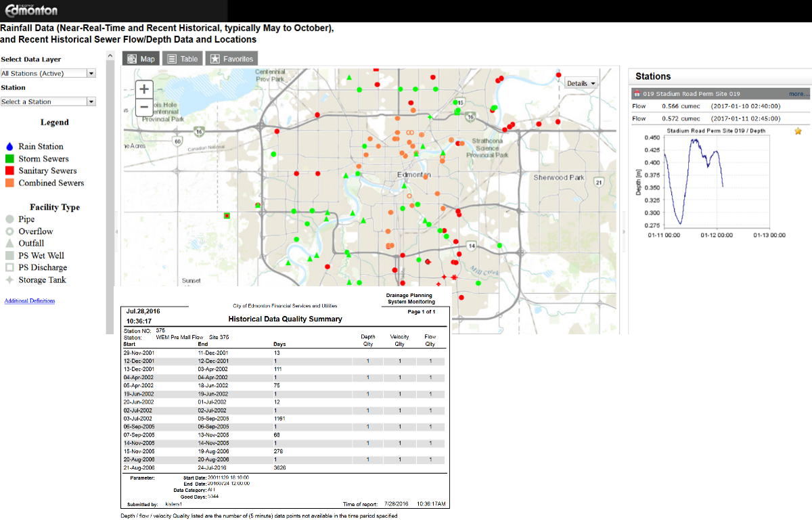Click the Highway 14 shield on the map
The width and height of the screenshot is (812, 521).
(x=472, y=245)
